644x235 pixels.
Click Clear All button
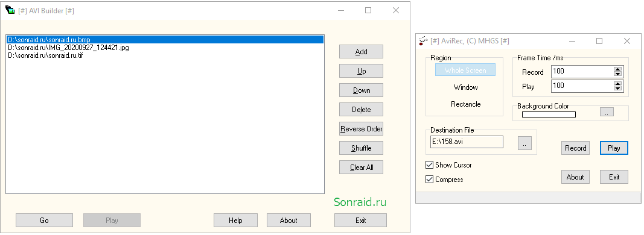361,168
